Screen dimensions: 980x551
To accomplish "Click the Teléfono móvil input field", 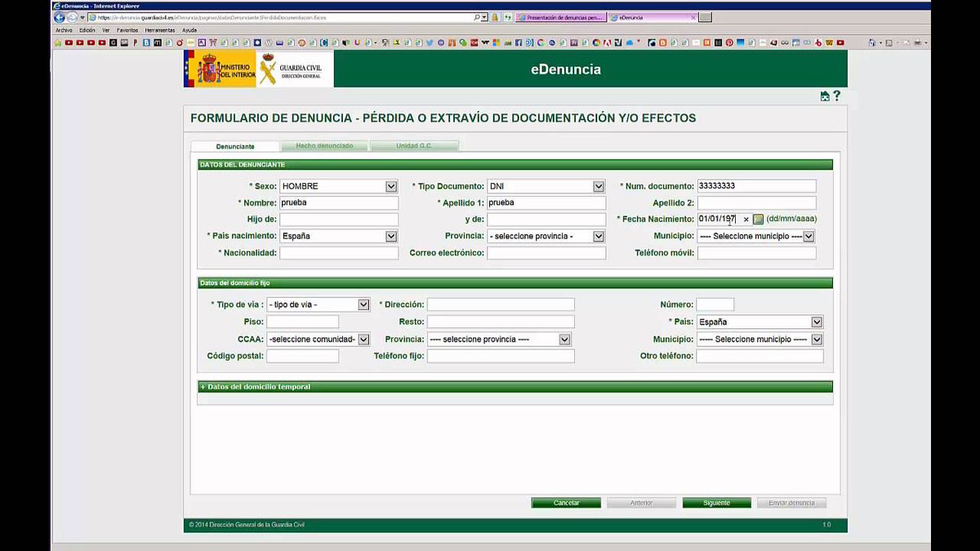I will (x=756, y=253).
